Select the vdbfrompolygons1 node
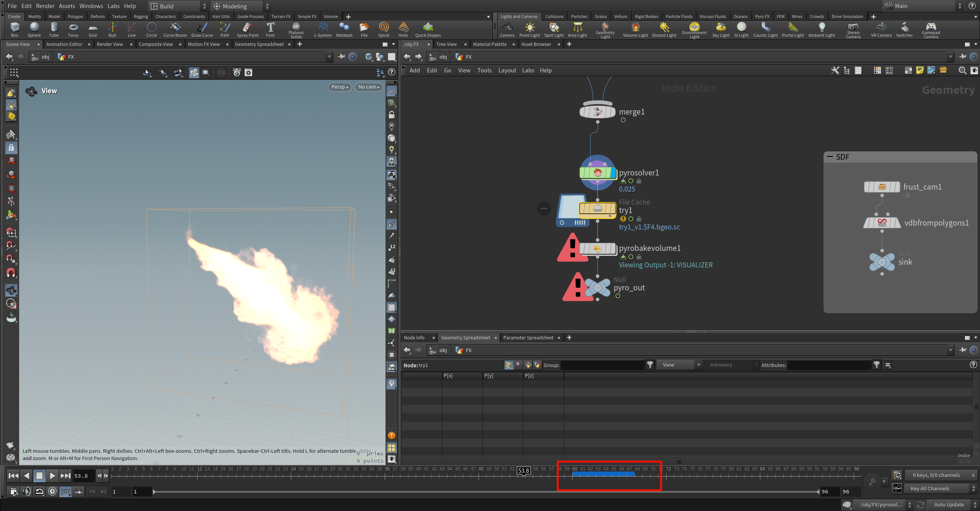The height and width of the screenshot is (511, 980). 882,223
